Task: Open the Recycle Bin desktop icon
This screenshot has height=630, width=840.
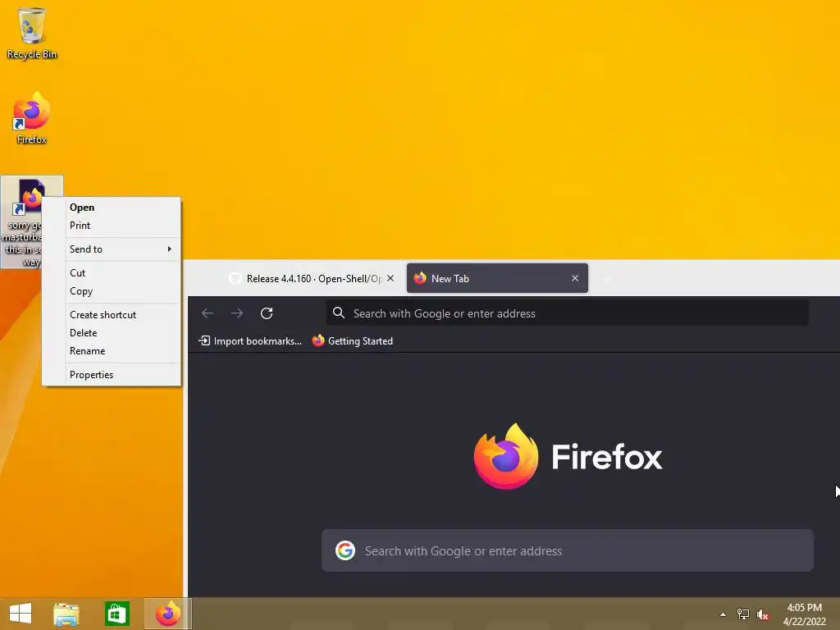Action: click(x=32, y=33)
